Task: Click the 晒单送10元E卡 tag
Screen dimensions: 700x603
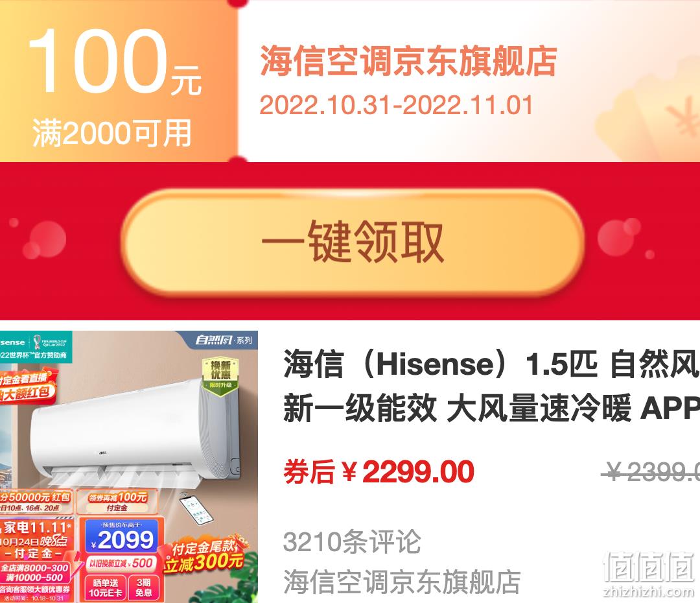Action: click(106, 588)
